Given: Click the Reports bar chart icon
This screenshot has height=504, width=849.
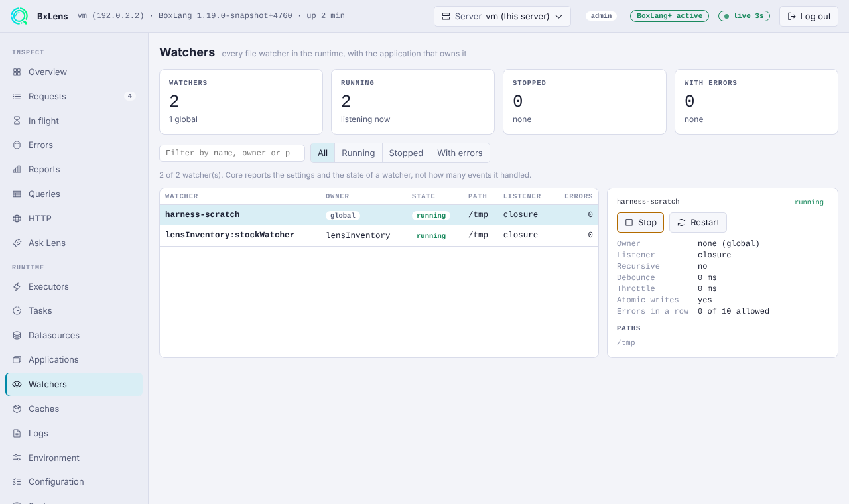Looking at the screenshot, I should (17, 169).
